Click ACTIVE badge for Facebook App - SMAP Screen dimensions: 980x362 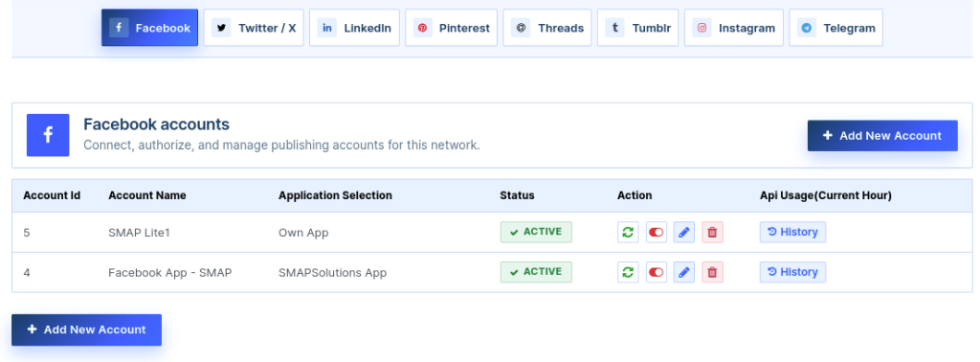(x=536, y=272)
